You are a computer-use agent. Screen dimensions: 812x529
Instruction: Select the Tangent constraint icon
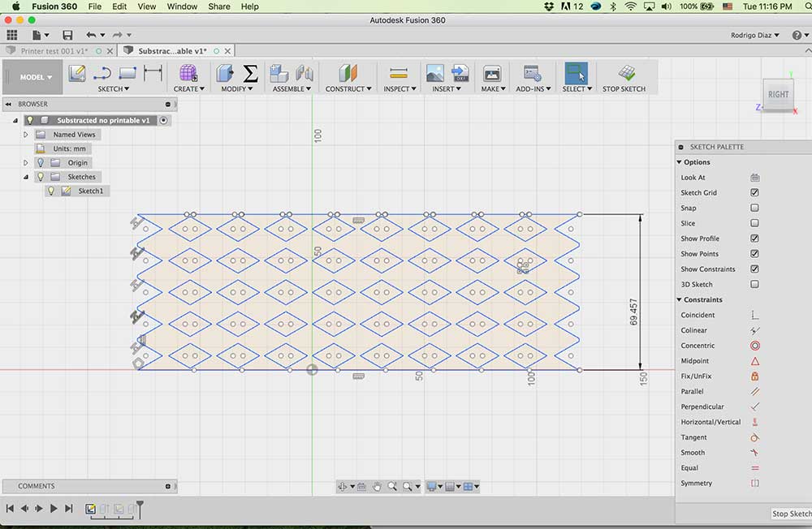point(755,437)
